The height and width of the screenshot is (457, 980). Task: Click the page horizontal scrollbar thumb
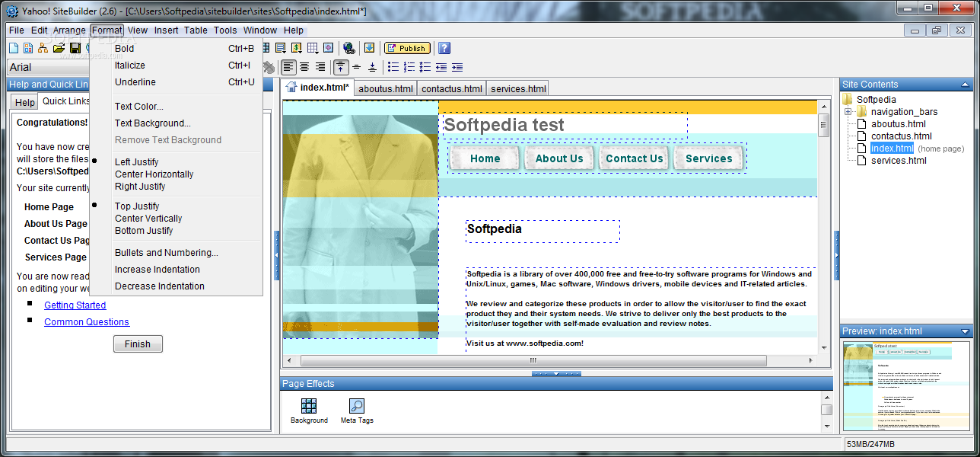pyautogui.click(x=533, y=360)
